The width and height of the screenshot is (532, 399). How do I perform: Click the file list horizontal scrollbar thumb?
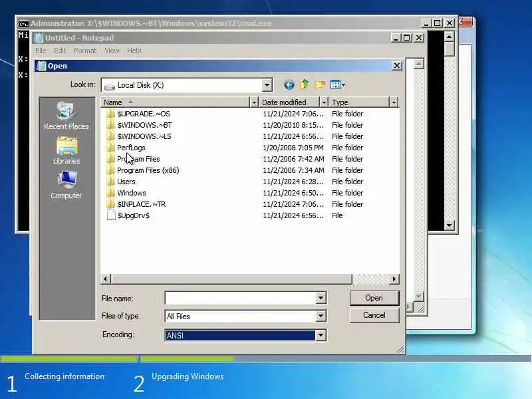[231, 279]
